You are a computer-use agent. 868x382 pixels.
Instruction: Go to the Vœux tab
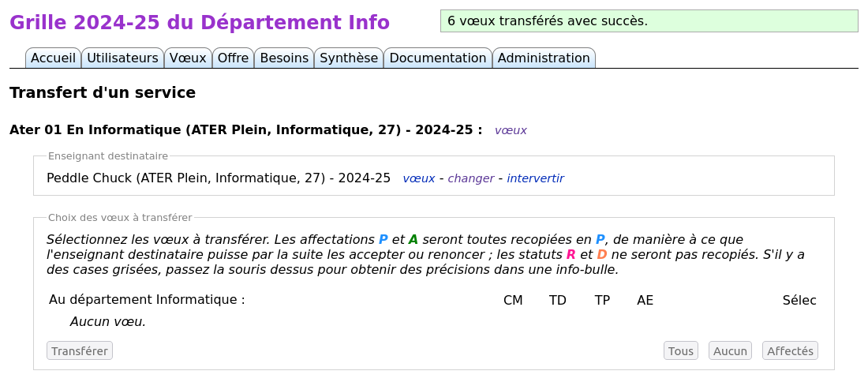pyautogui.click(x=188, y=58)
